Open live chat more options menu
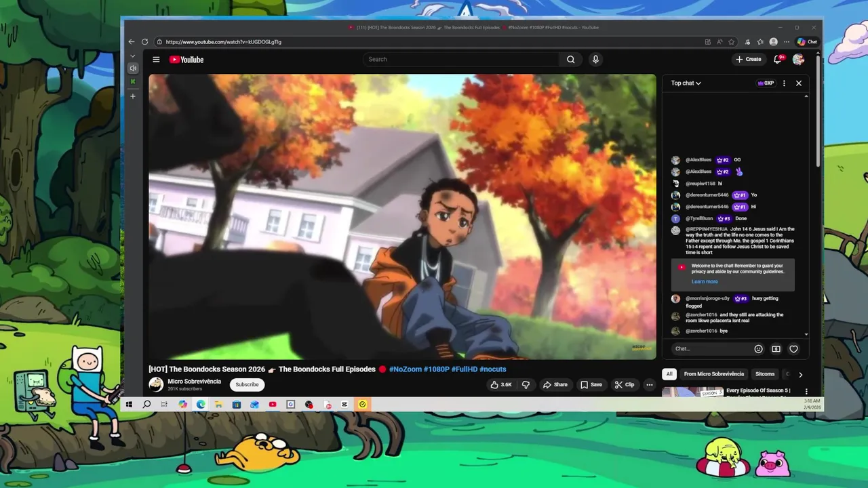This screenshot has width=868, height=488. [x=784, y=83]
